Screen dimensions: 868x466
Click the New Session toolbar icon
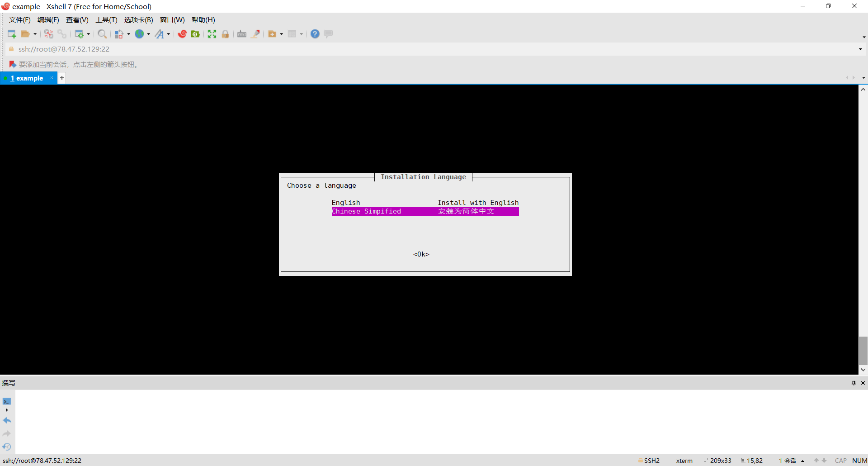click(x=12, y=34)
